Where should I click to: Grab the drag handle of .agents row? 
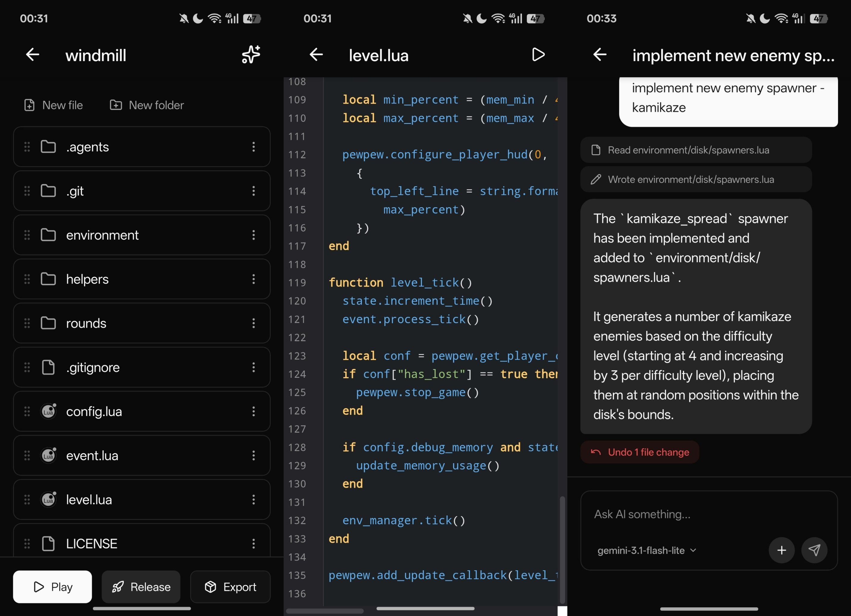[27, 147]
